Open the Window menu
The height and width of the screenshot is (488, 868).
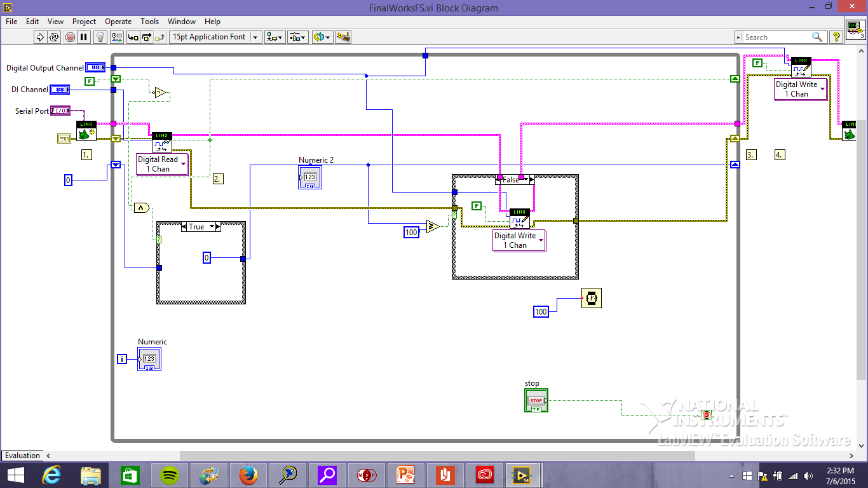point(182,22)
